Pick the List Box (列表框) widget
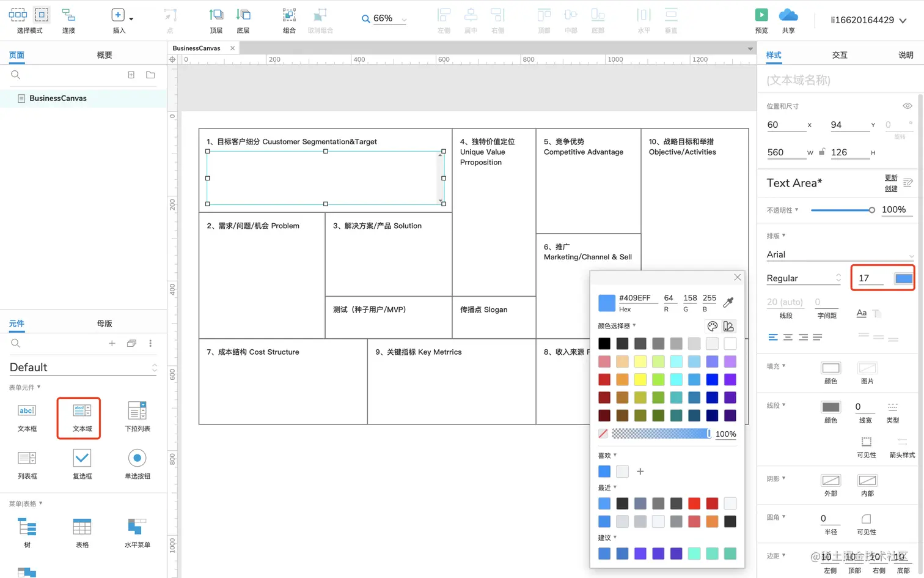 click(27, 465)
